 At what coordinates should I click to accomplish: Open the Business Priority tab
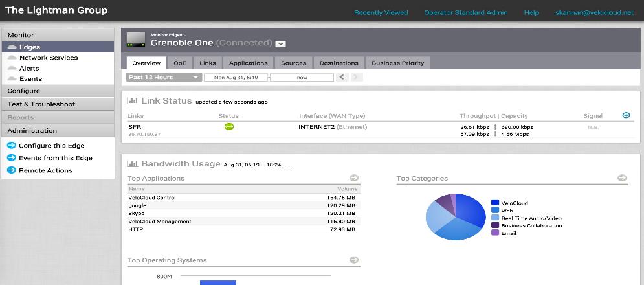pyautogui.click(x=397, y=63)
